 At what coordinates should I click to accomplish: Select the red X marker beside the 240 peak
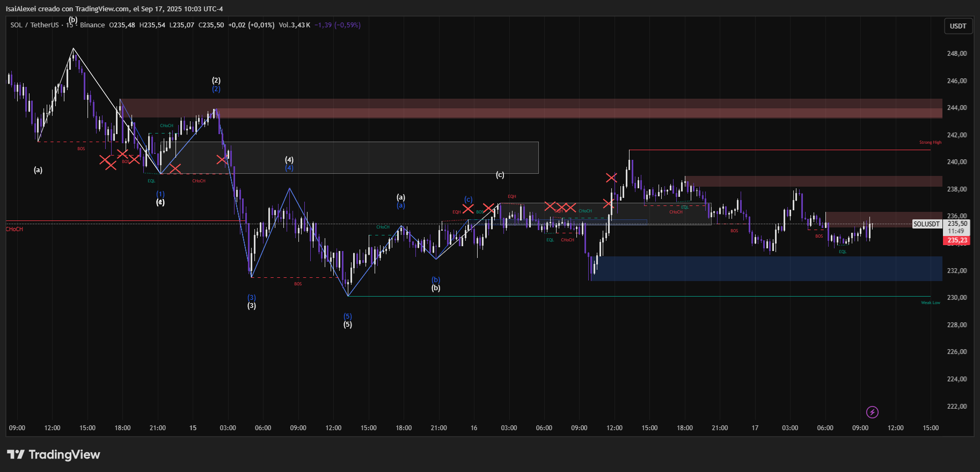[x=611, y=178]
